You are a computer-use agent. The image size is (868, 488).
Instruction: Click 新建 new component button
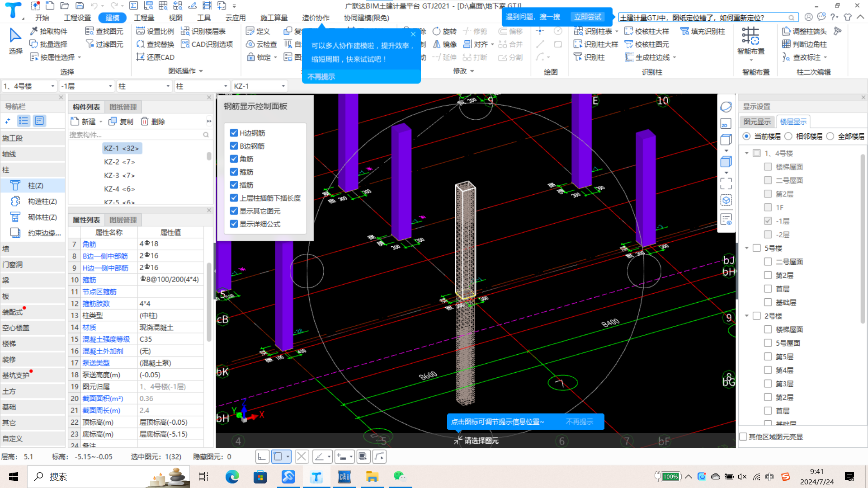(83, 122)
